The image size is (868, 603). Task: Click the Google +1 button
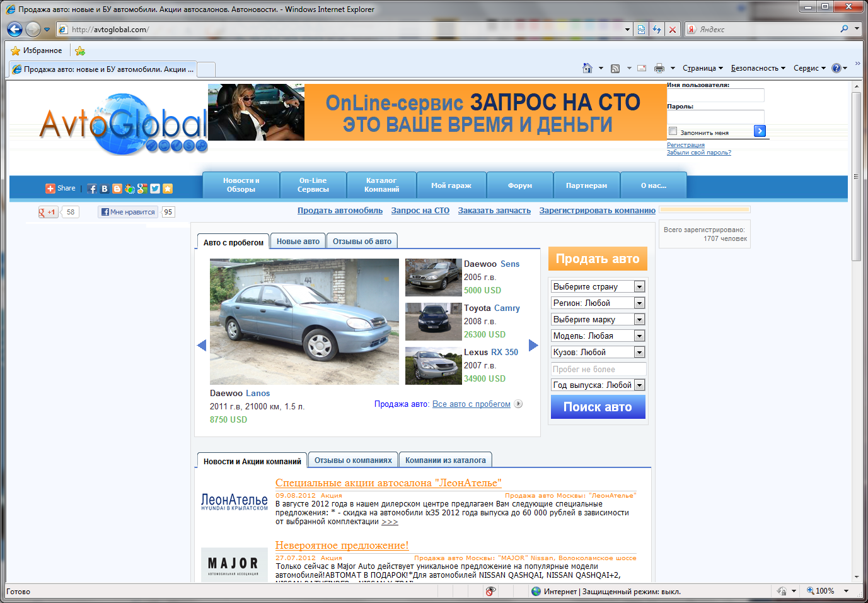tap(49, 212)
